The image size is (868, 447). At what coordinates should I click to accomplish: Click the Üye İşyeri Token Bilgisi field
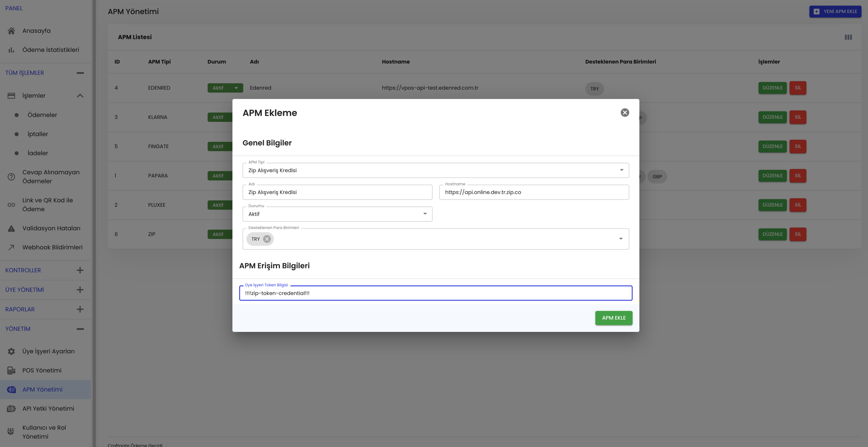pos(435,293)
